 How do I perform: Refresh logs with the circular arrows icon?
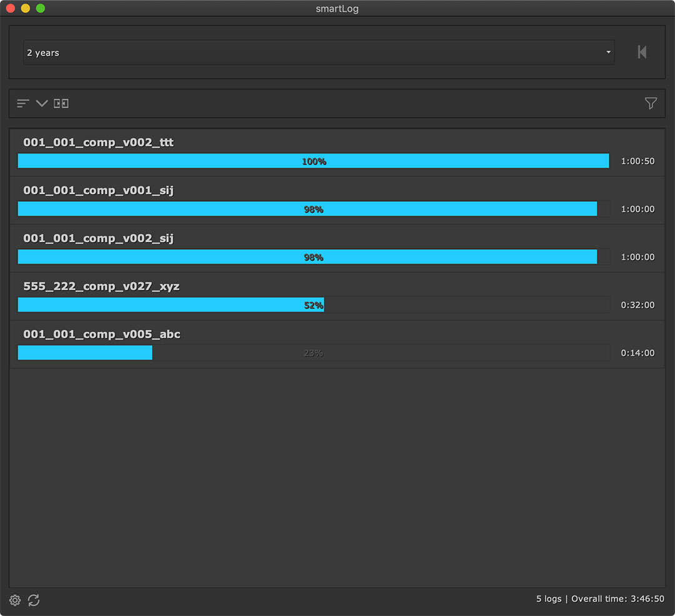coord(34,600)
